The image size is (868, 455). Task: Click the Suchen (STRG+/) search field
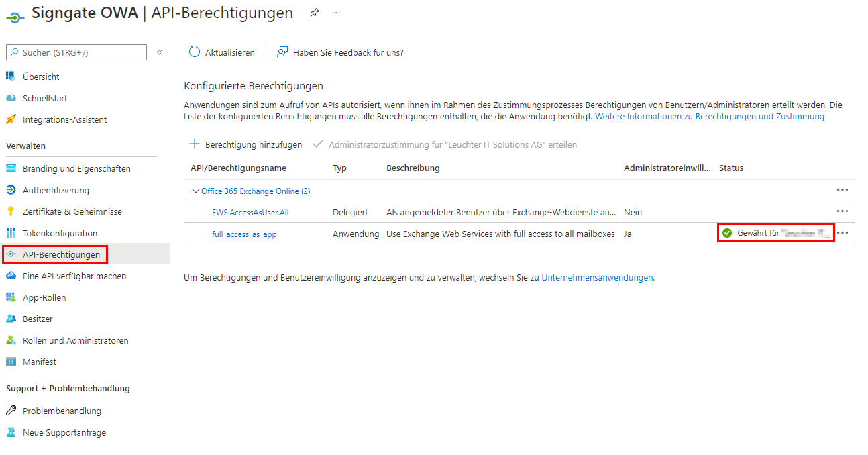tap(76, 52)
